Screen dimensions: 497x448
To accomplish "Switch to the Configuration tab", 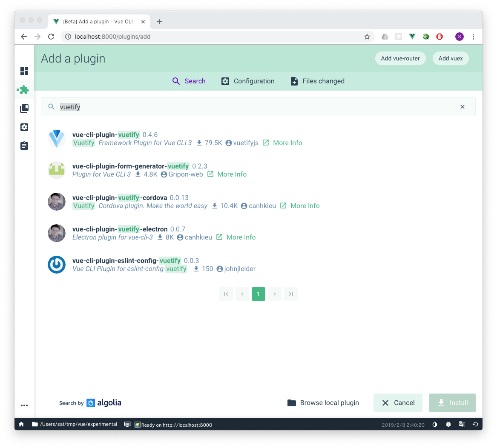I will tap(248, 81).
